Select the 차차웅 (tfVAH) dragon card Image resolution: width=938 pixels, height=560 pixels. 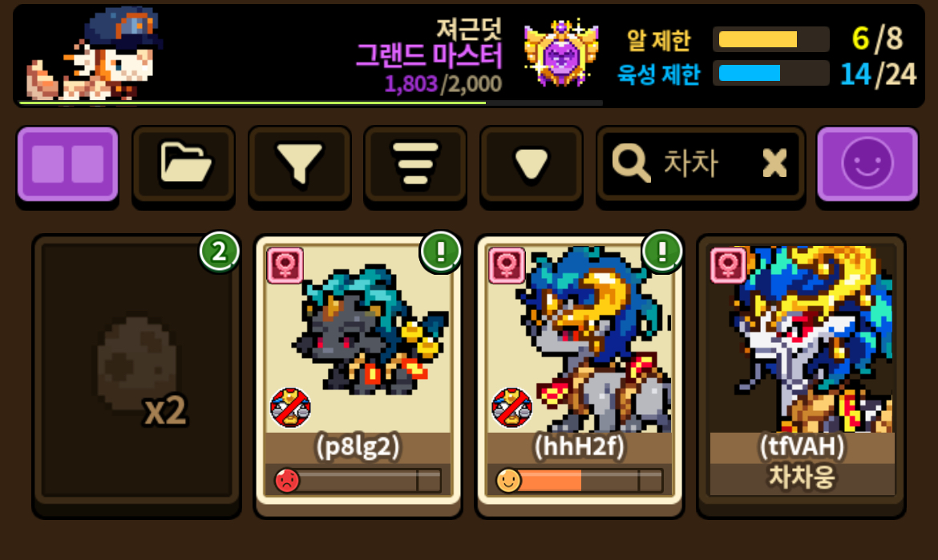(x=801, y=373)
